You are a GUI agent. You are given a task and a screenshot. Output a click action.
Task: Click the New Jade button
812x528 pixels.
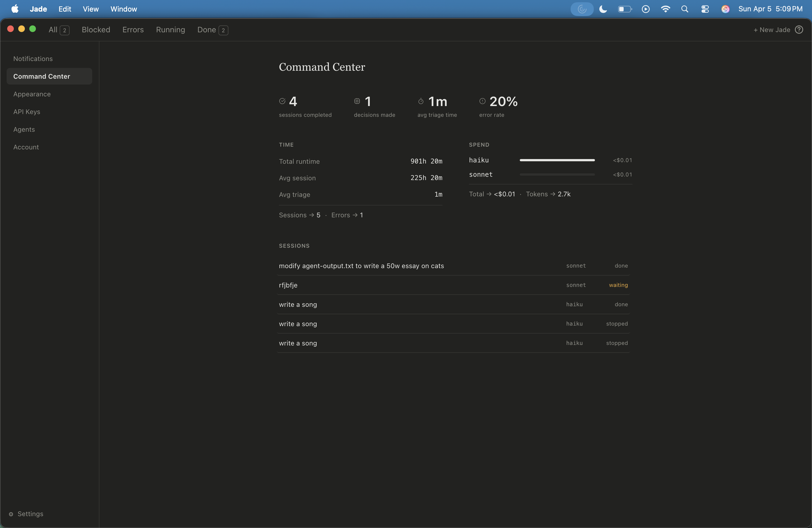coord(771,30)
